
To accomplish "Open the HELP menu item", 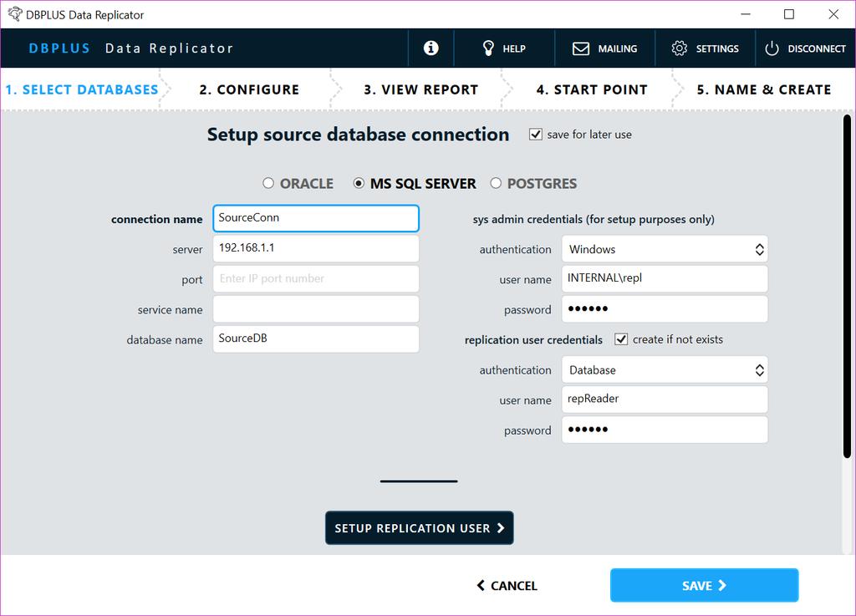I will coord(504,48).
